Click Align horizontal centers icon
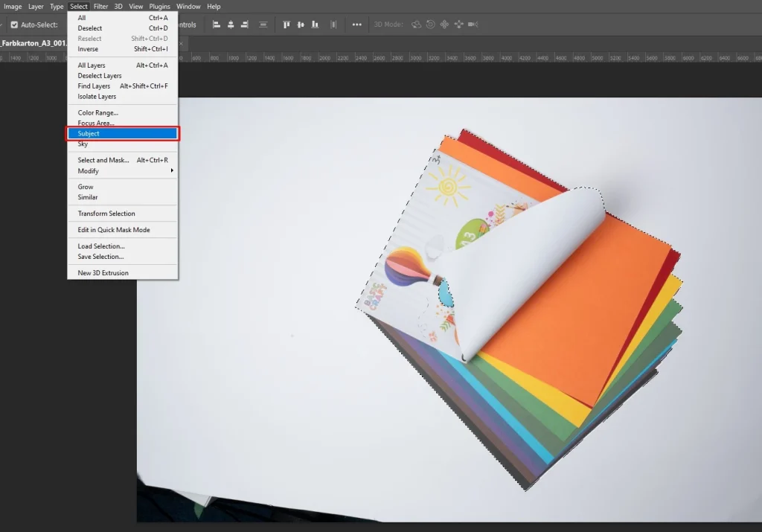 231,25
